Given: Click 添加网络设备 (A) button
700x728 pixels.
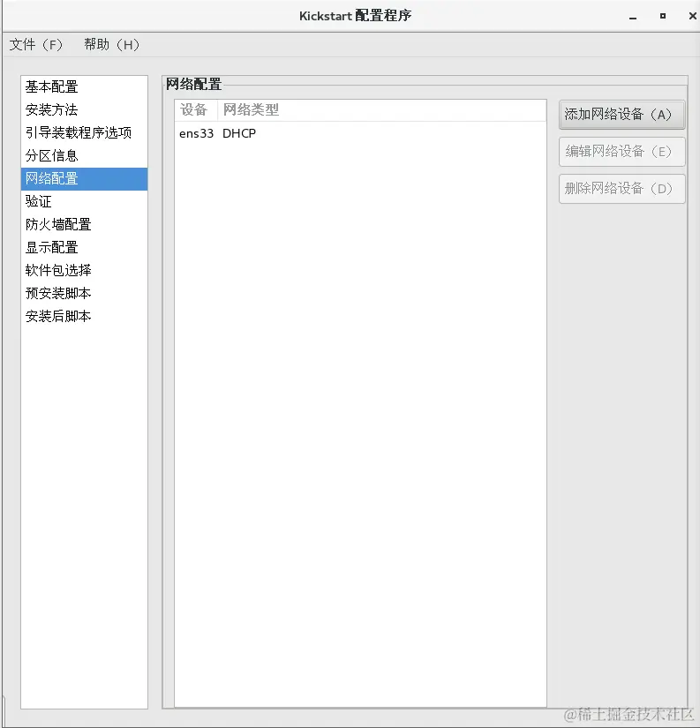Looking at the screenshot, I should point(622,115).
